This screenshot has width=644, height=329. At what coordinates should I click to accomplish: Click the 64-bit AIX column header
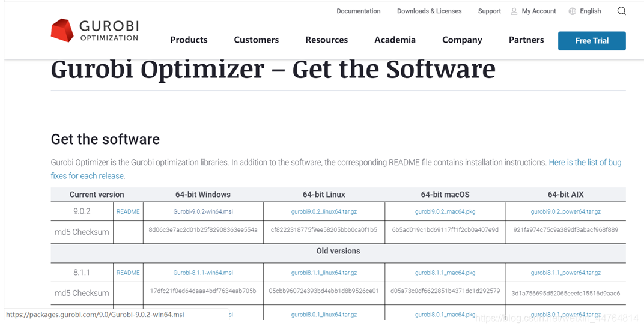[565, 195]
